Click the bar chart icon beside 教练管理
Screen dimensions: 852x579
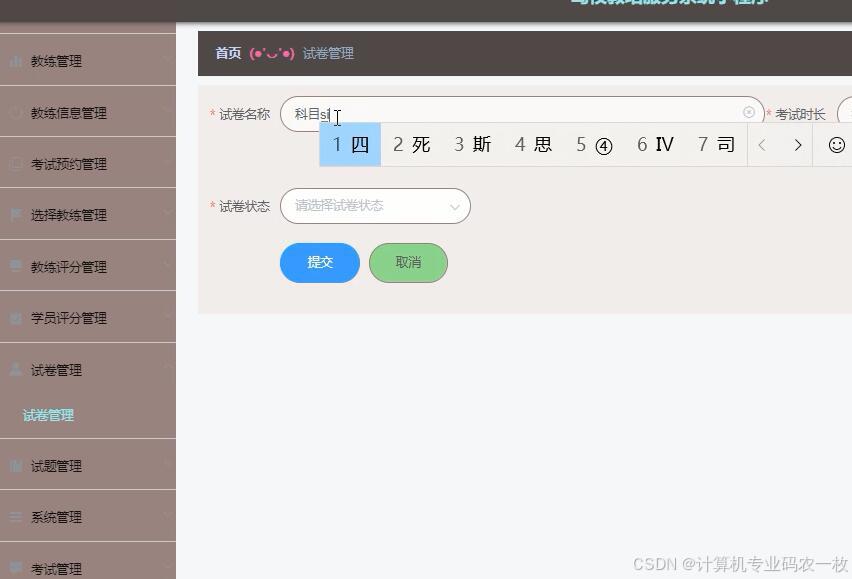tap(16, 61)
